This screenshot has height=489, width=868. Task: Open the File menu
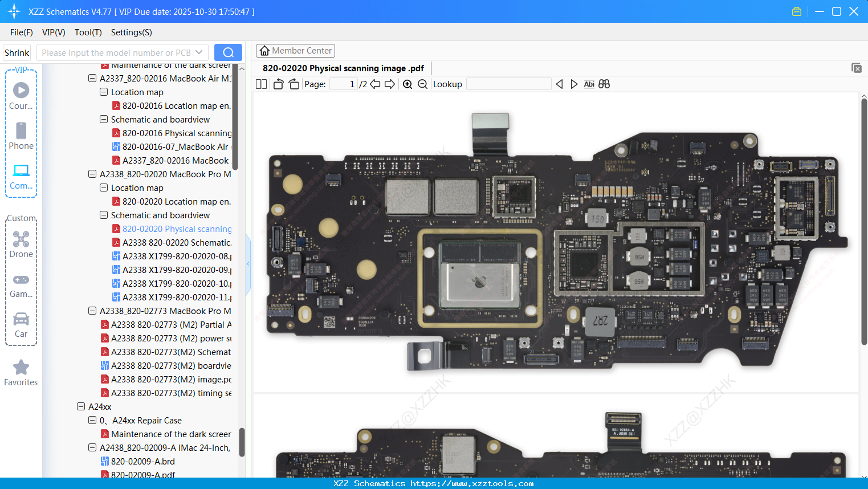click(22, 32)
